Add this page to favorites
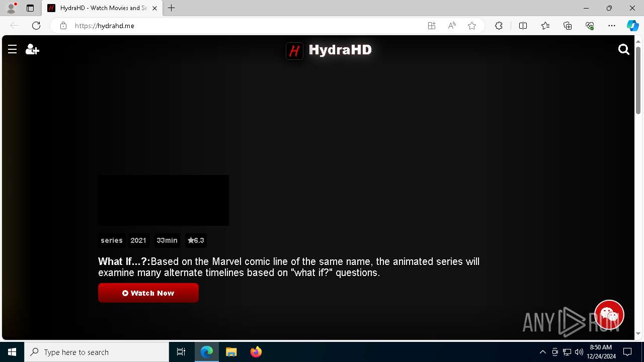Image resolution: width=644 pixels, height=362 pixels. coord(472,26)
